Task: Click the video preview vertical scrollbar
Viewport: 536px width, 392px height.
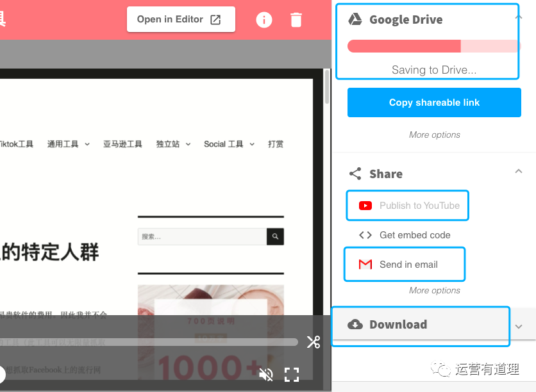Action: tap(327, 86)
